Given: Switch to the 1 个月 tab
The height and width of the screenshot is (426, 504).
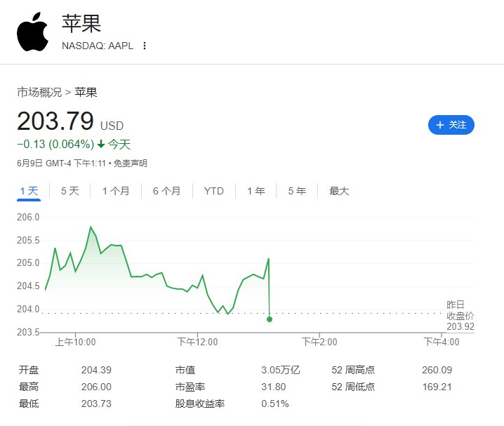Looking at the screenshot, I should 116,191.
